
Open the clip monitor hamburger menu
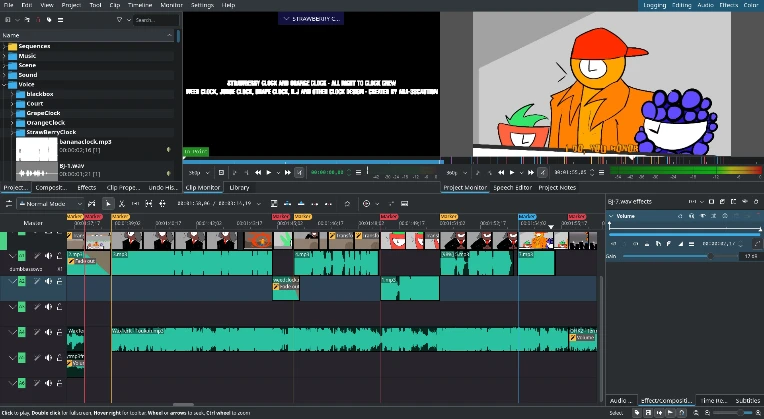[x=359, y=172]
